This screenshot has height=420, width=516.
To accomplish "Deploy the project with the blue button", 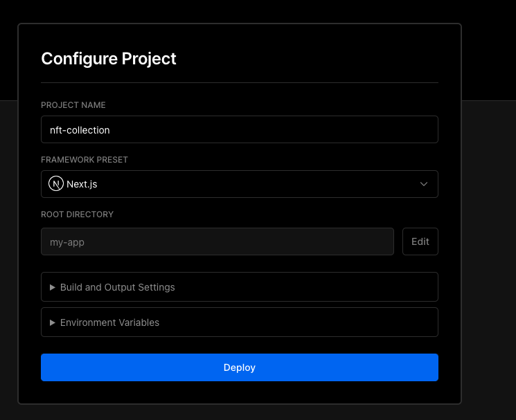I will click(x=240, y=367).
